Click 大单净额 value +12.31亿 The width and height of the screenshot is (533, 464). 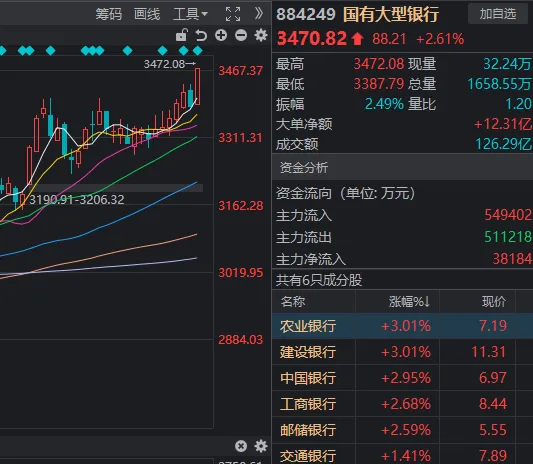tap(503, 124)
